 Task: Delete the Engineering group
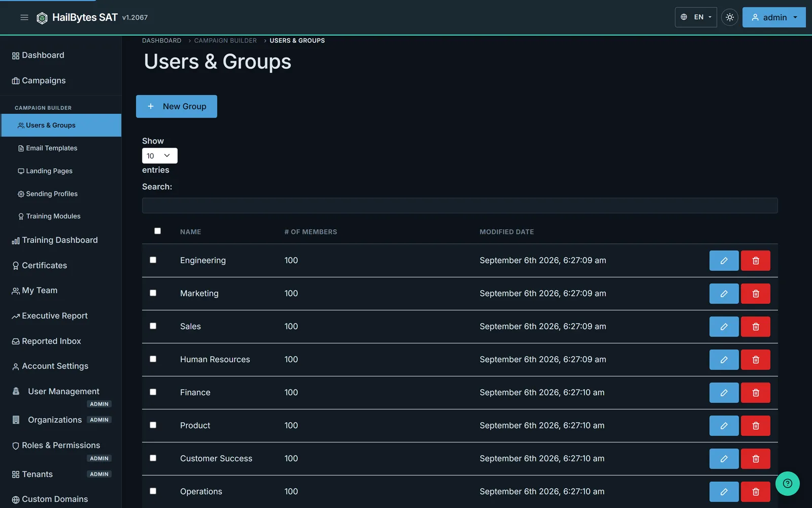pos(755,261)
